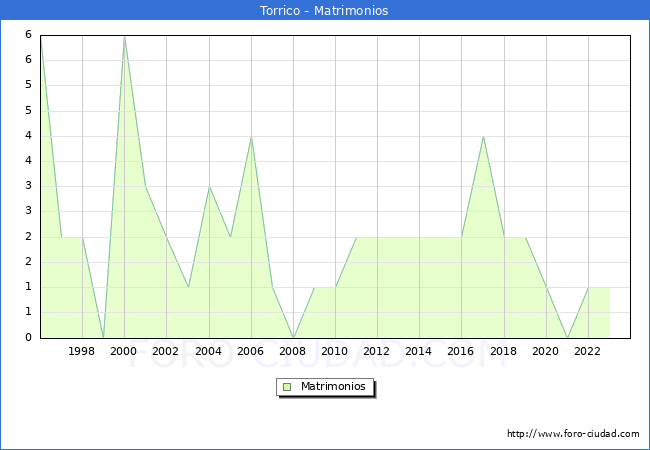This screenshot has height=450, width=650.
Task: Click the chart title Torrico - Matrimonios
Action: point(325,11)
